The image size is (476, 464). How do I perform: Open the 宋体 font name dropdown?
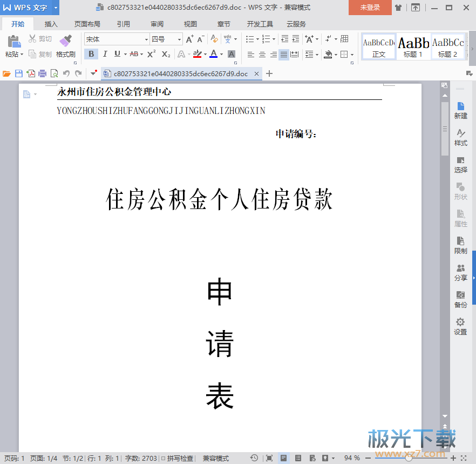(146, 39)
